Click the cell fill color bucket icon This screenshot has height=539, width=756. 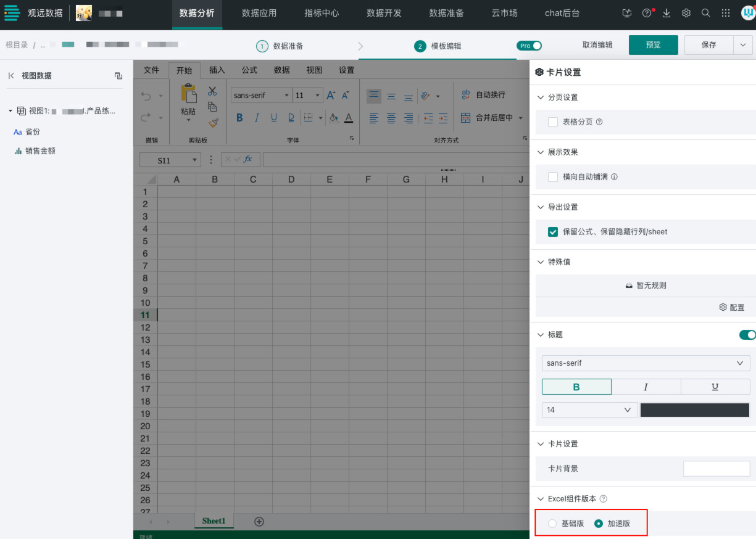coord(333,118)
